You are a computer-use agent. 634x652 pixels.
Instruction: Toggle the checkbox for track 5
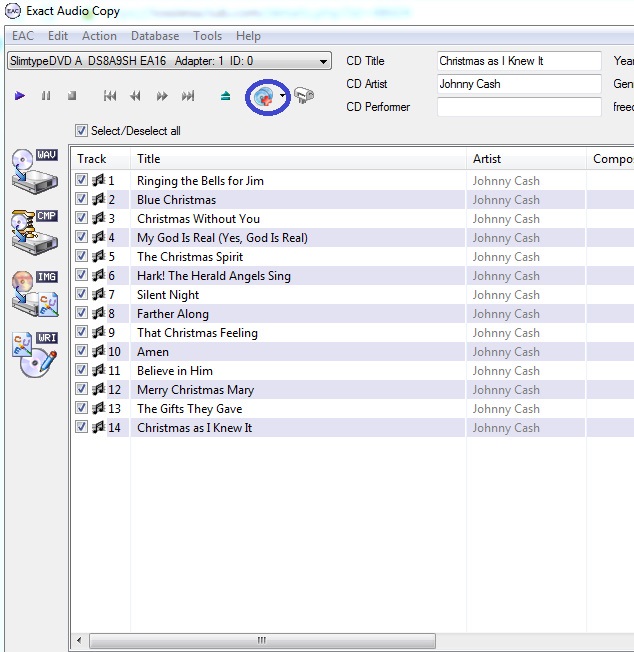point(81,256)
